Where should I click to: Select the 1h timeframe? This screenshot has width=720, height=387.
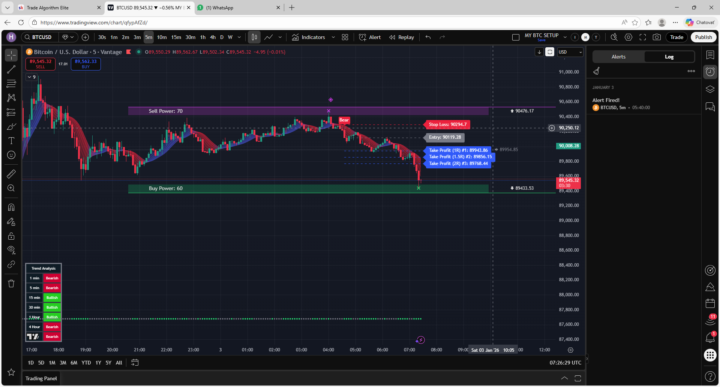(202, 37)
